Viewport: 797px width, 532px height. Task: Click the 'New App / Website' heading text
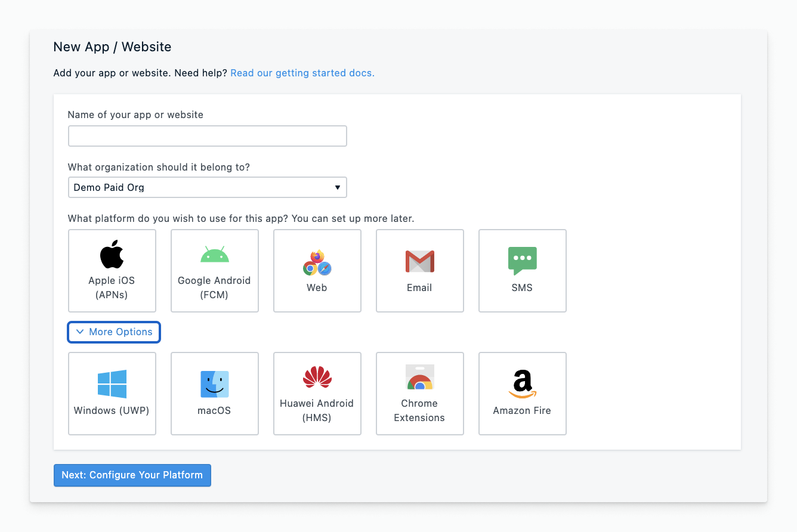pos(112,47)
